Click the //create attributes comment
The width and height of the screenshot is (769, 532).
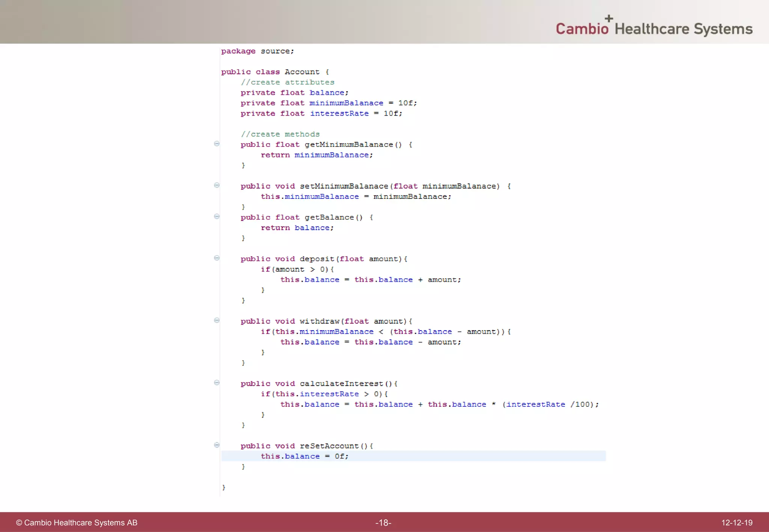point(287,82)
